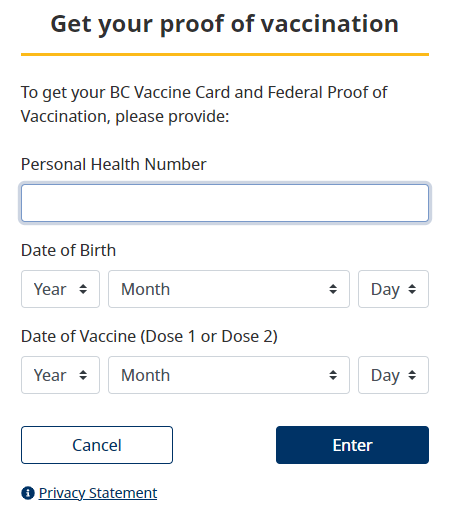Click the up-down arrows in the vaccine Day selector
This screenshot has width=452, height=521.
412,375
